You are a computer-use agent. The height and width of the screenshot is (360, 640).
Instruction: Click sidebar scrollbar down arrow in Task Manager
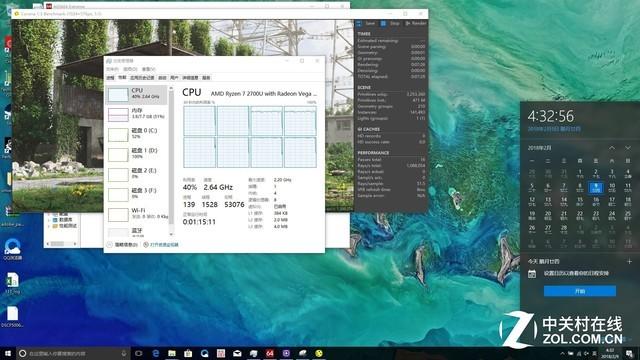pyautogui.click(x=171, y=234)
